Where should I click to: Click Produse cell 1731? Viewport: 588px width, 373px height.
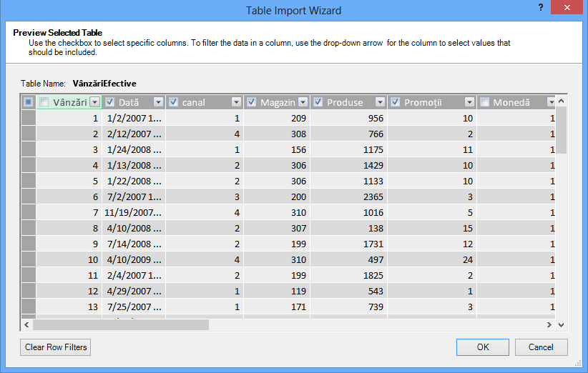[x=349, y=244]
